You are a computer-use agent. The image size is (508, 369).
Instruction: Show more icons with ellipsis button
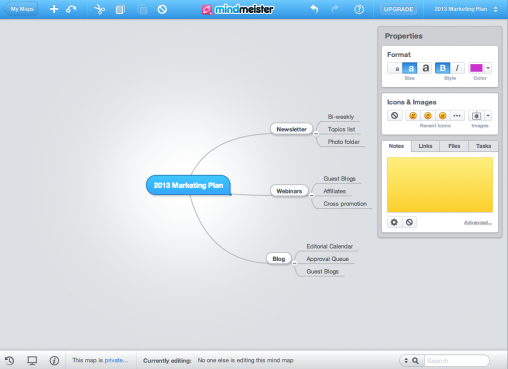tap(457, 116)
